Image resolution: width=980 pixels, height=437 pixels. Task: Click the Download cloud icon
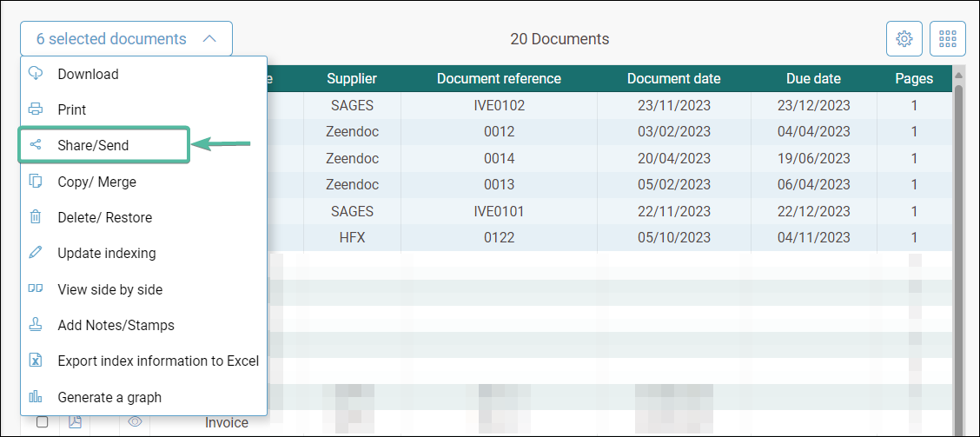[36, 74]
